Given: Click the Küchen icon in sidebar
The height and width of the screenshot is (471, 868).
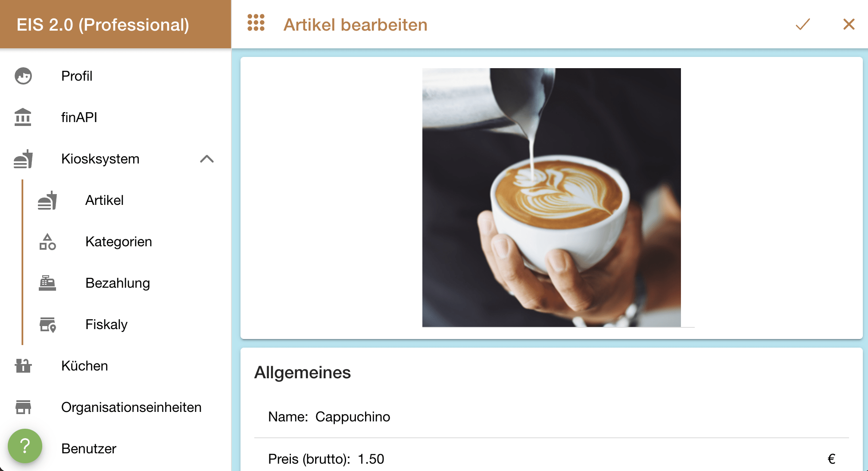Looking at the screenshot, I should point(23,366).
